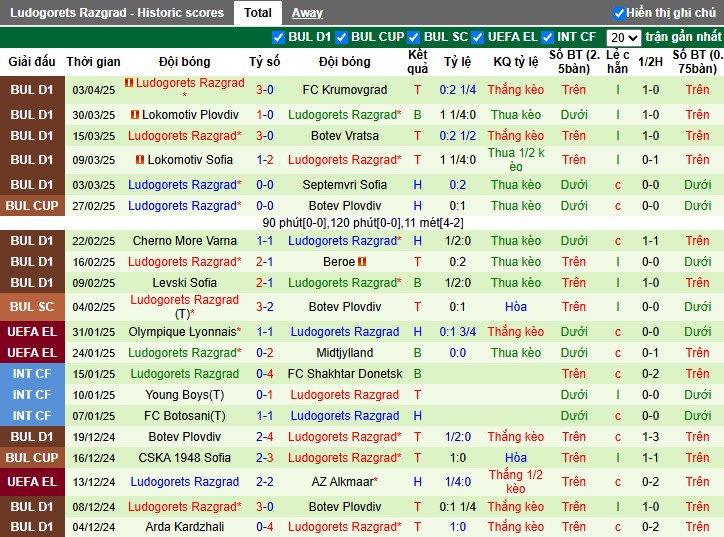Screen dimensions: 724x537
Task: Click Beroe team link
Action: pos(339,262)
